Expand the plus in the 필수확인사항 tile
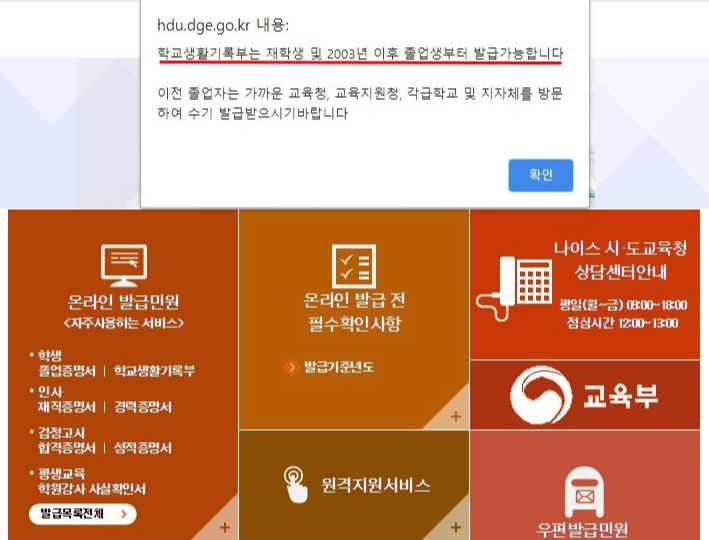709x540 pixels. (x=456, y=416)
